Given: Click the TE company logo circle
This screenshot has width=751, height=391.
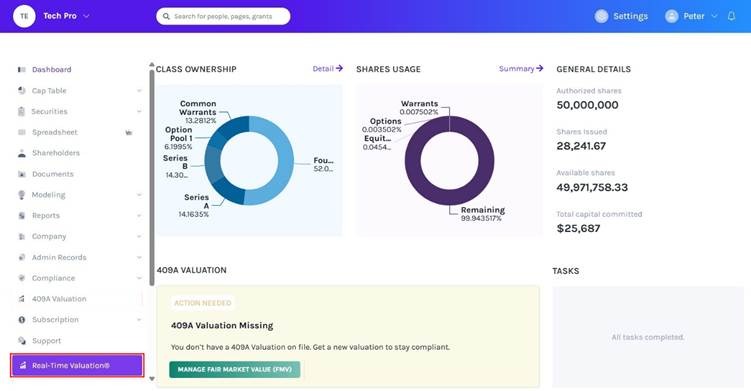Looking at the screenshot, I should [x=24, y=16].
